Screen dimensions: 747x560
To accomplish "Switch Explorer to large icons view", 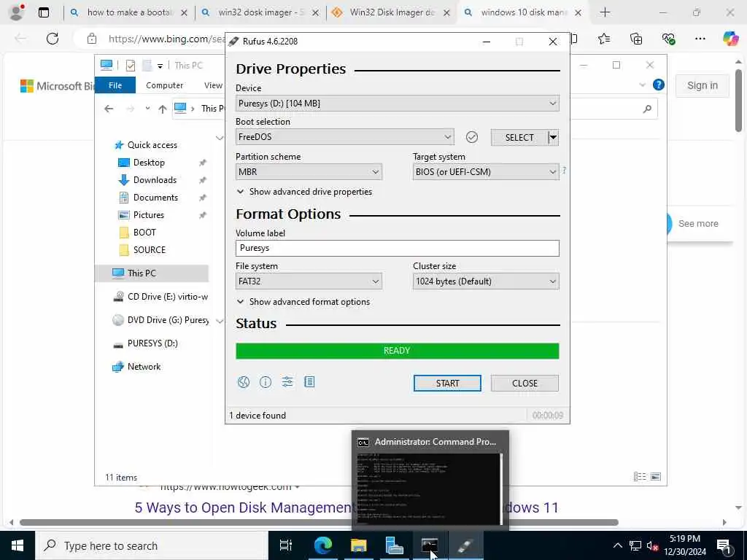I will 656,477.
